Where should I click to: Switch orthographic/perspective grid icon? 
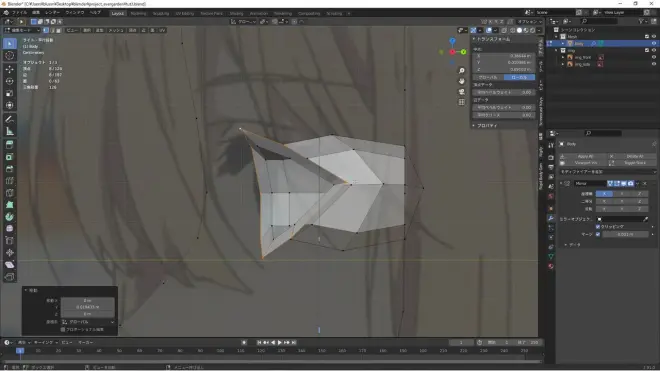(462, 102)
